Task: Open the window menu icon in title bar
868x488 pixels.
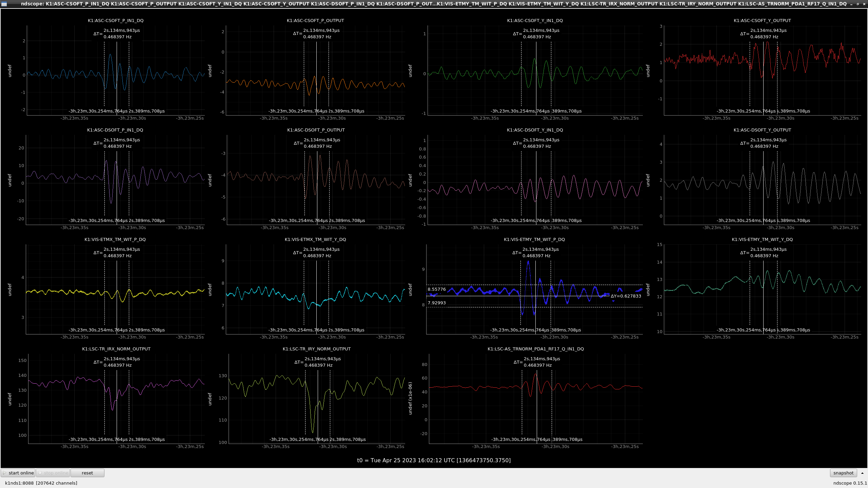Action: pyautogui.click(x=4, y=4)
